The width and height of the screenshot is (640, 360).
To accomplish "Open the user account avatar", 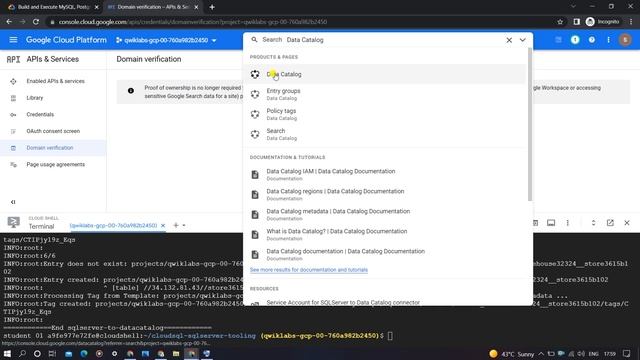I will tap(625, 40).
